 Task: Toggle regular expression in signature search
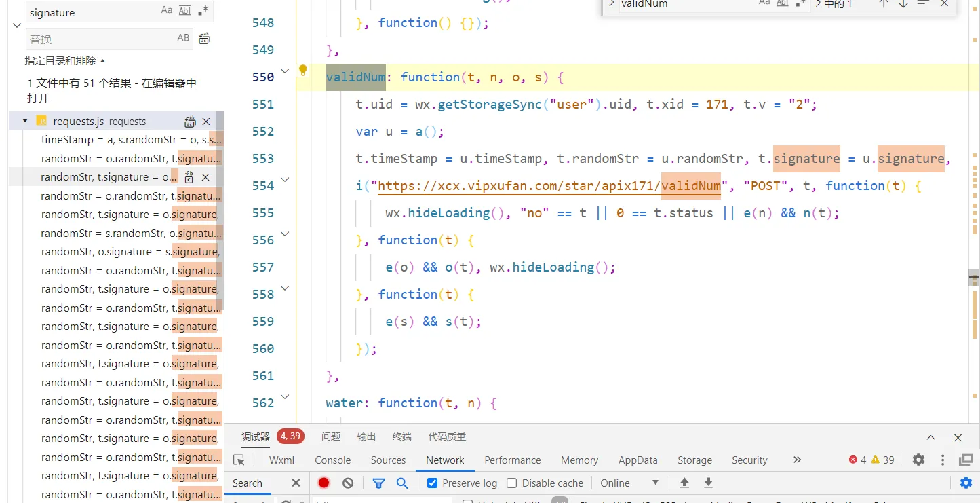point(203,11)
